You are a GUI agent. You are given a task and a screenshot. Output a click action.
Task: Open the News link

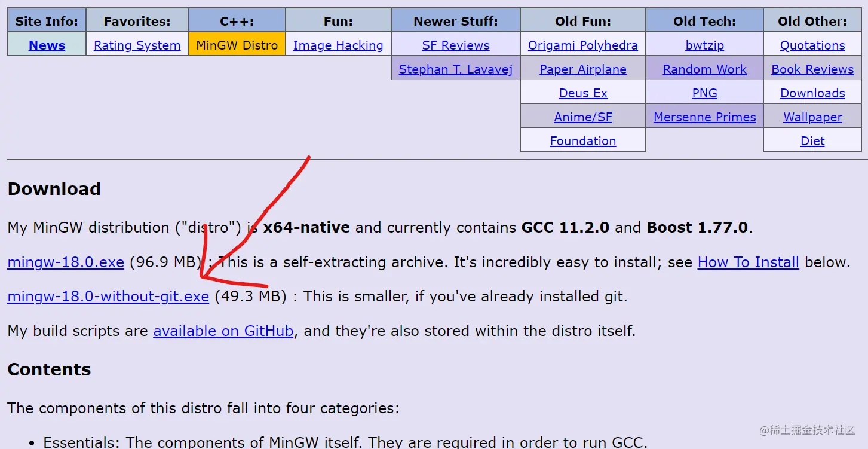47,45
